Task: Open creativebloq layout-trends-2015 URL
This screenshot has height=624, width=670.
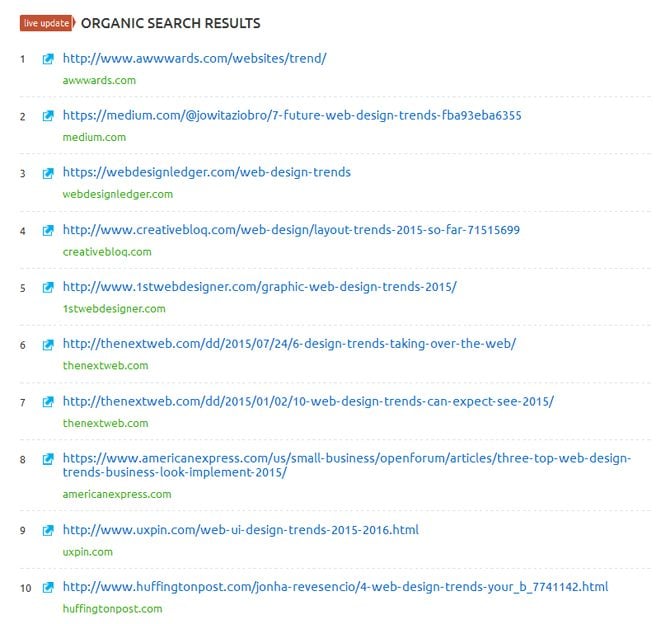Action: pyautogui.click(x=291, y=231)
